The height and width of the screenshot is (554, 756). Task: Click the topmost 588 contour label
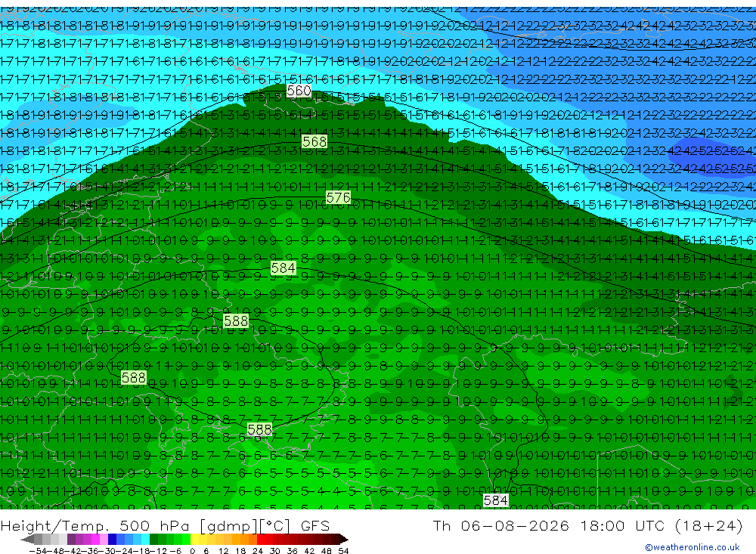pyautogui.click(x=236, y=321)
